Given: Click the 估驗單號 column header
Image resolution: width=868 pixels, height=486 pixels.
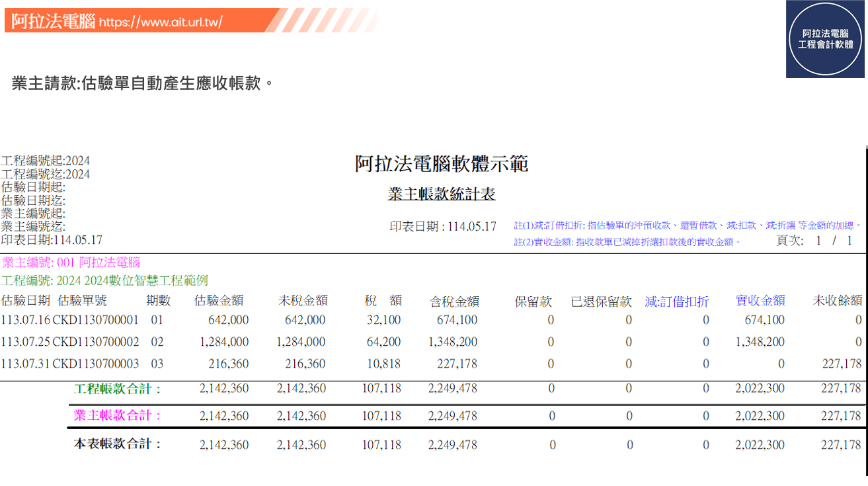Looking at the screenshot, I should [x=83, y=301].
